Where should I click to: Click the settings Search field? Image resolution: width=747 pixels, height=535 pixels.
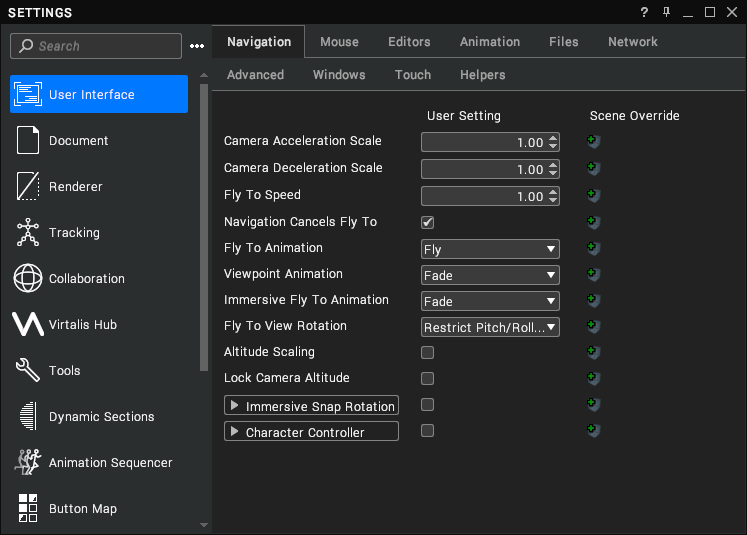[x=96, y=46]
